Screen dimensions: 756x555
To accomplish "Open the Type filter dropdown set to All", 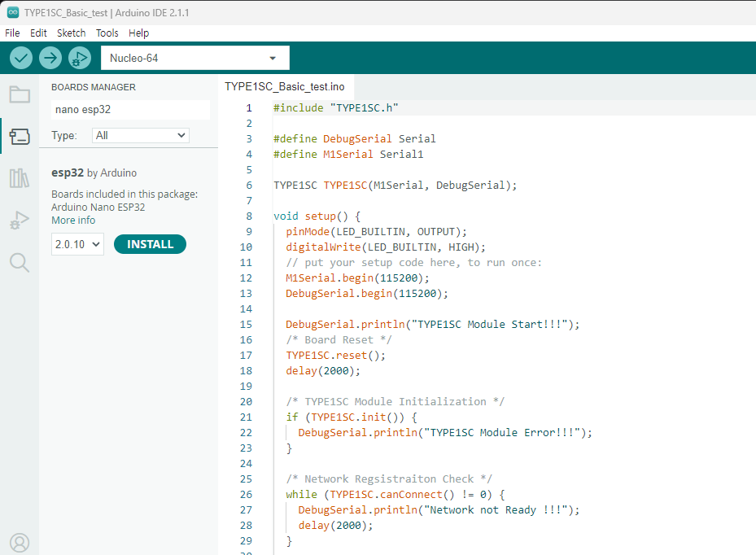I will (x=140, y=136).
